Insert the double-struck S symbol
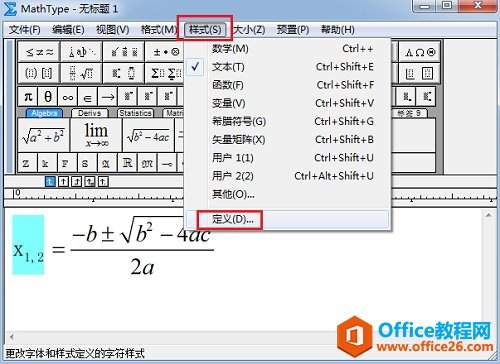 click(x=87, y=163)
